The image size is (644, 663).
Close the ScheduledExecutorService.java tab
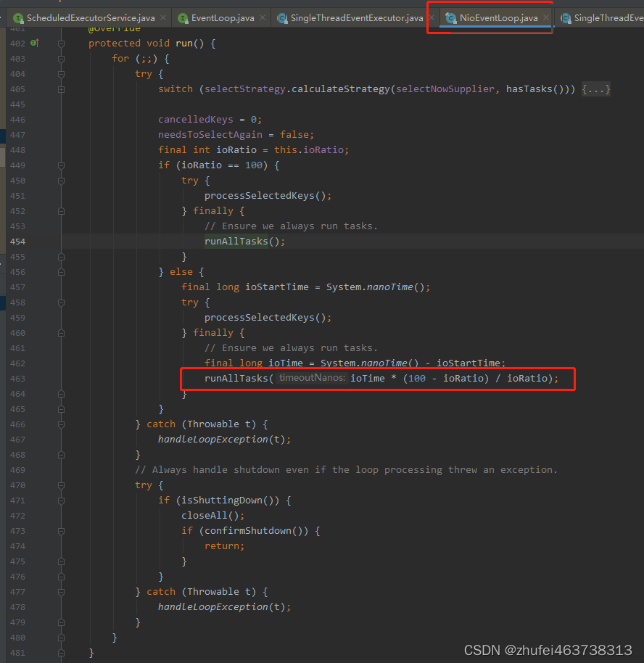point(162,17)
